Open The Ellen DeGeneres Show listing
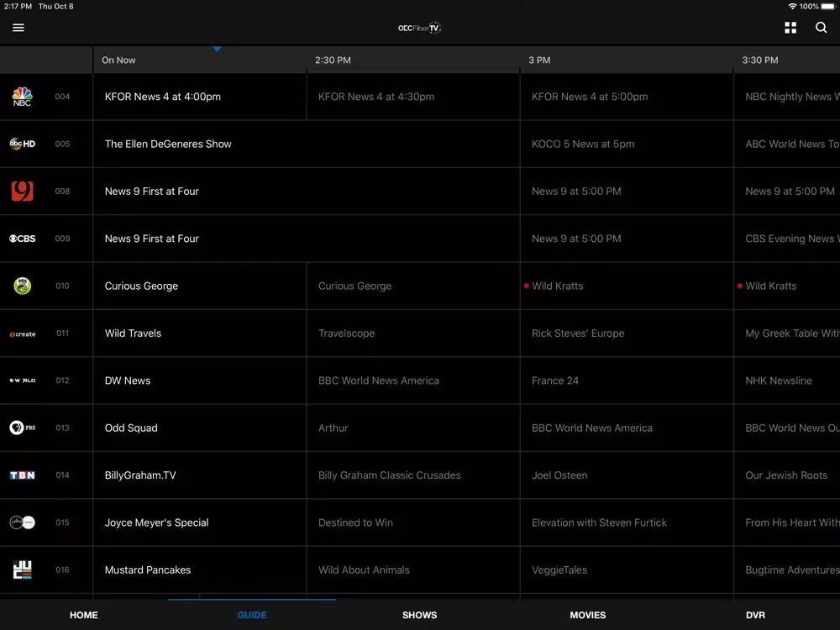Image resolution: width=840 pixels, height=630 pixels. [307, 144]
